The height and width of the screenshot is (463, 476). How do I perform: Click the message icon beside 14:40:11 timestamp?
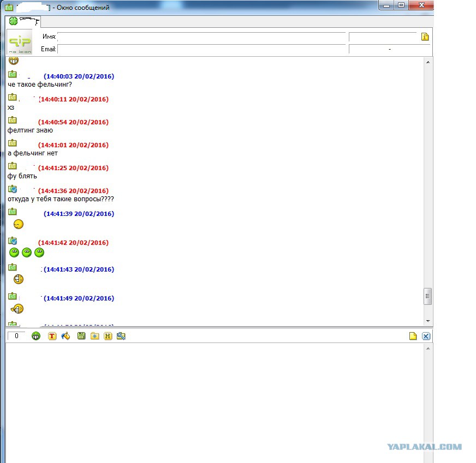click(x=13, y=97)
